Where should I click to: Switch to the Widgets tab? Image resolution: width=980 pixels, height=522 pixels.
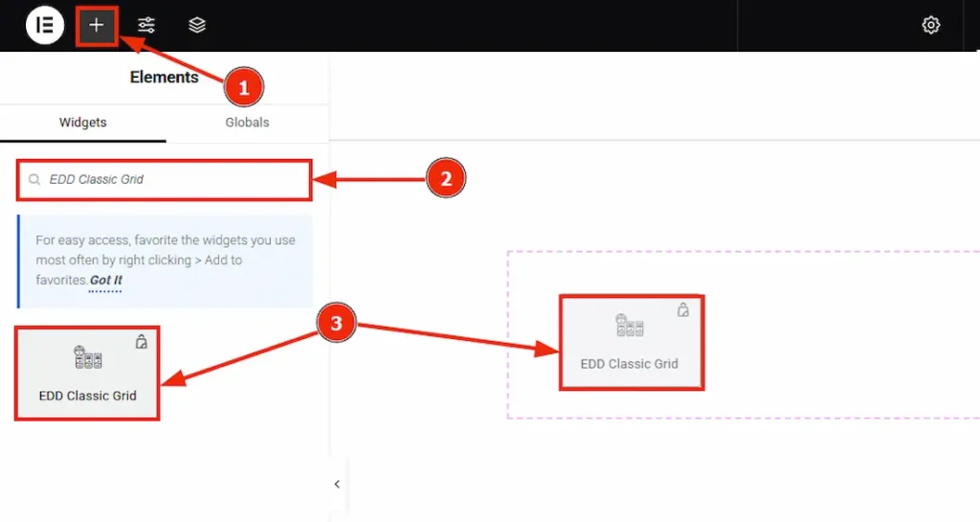pos(82,123)
